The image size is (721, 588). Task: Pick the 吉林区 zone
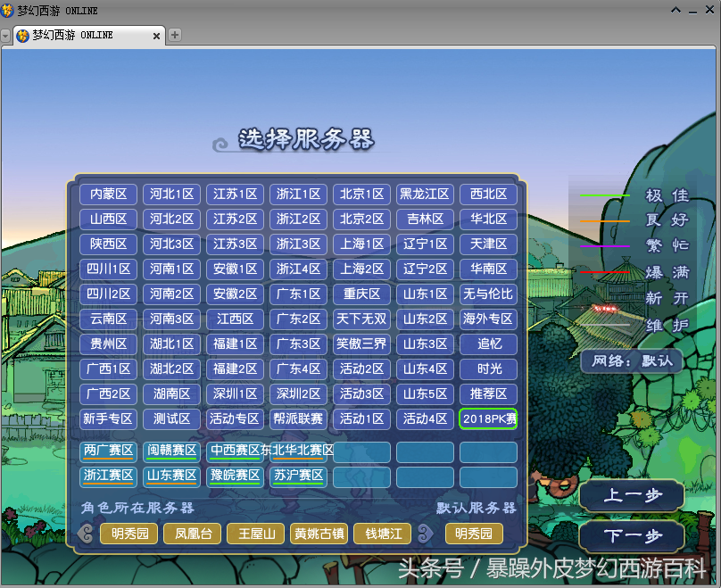(425, 219)
